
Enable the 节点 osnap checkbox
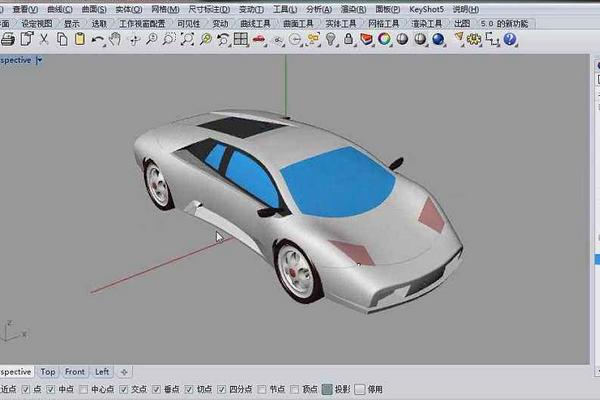262,390
